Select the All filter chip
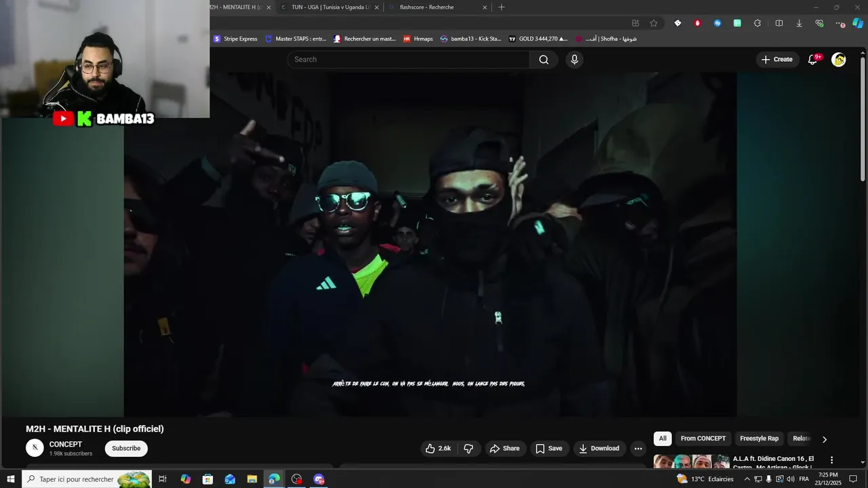This screenshot has height=488, width=868. coord(663,439)
